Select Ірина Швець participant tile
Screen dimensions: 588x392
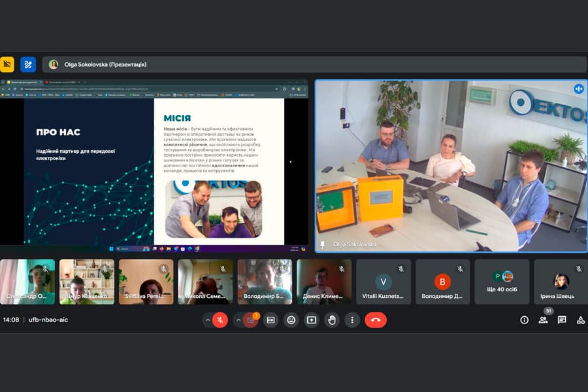click(561, 282)
